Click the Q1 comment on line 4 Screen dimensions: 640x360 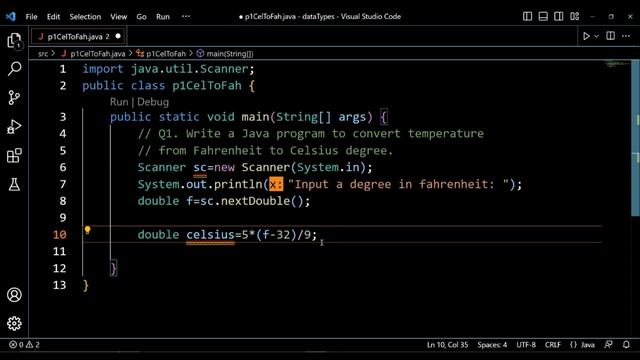coord(311,133)
